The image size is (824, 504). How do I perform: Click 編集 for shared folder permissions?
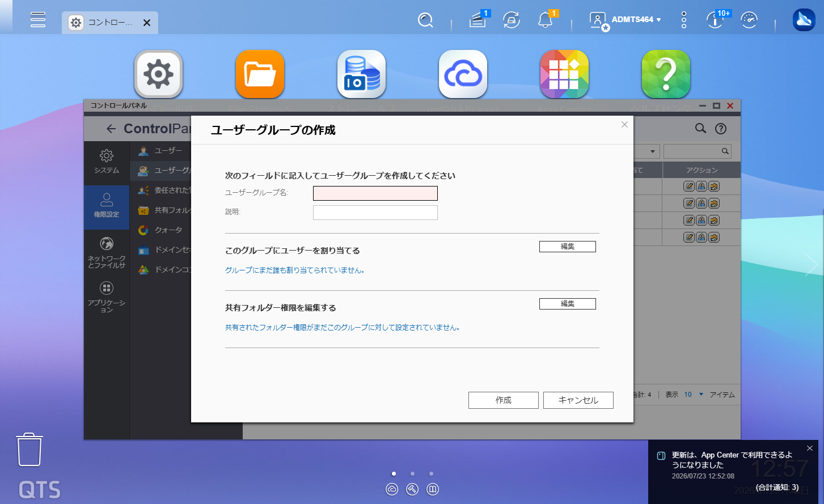pyautogui.click(x=568, y=304)
